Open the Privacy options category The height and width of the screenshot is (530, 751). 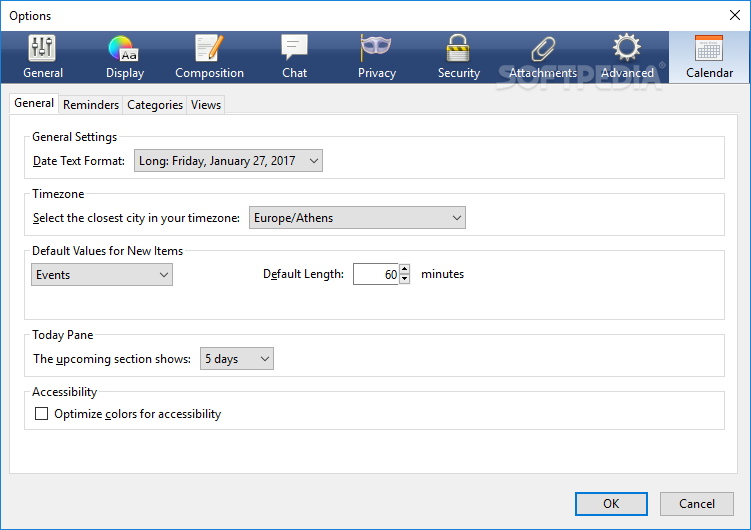coord(376,57)
